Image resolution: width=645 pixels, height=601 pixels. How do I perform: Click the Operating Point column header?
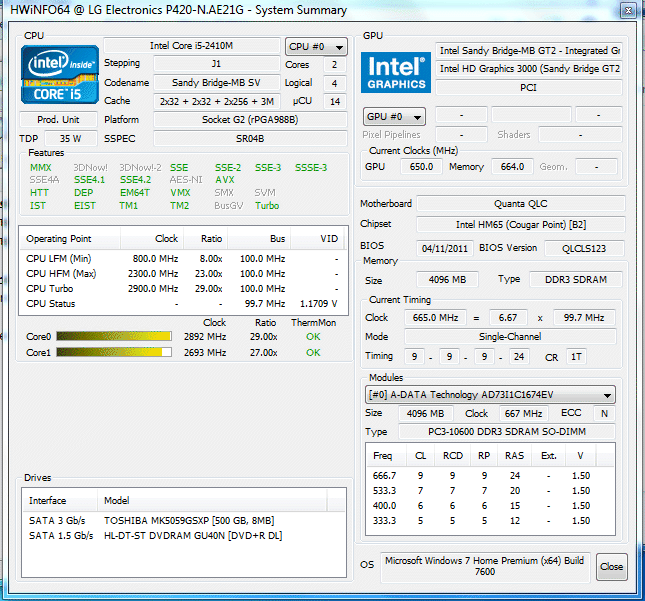click(x=70, y=239)
